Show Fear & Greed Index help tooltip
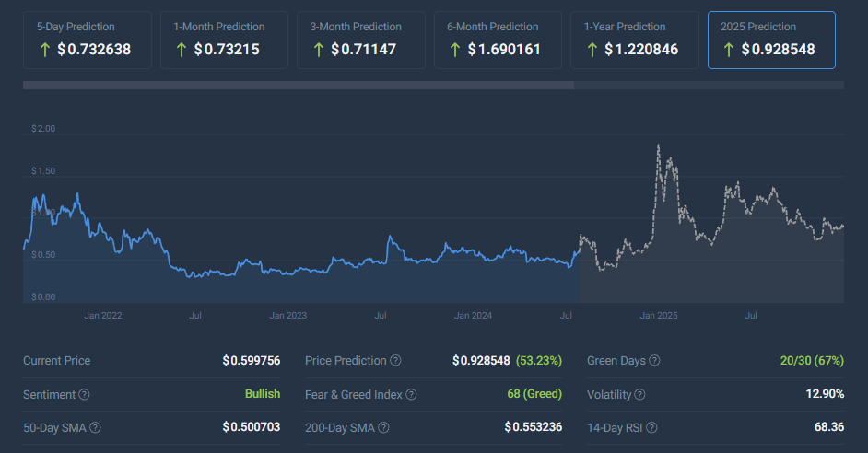 pos(411,394)
